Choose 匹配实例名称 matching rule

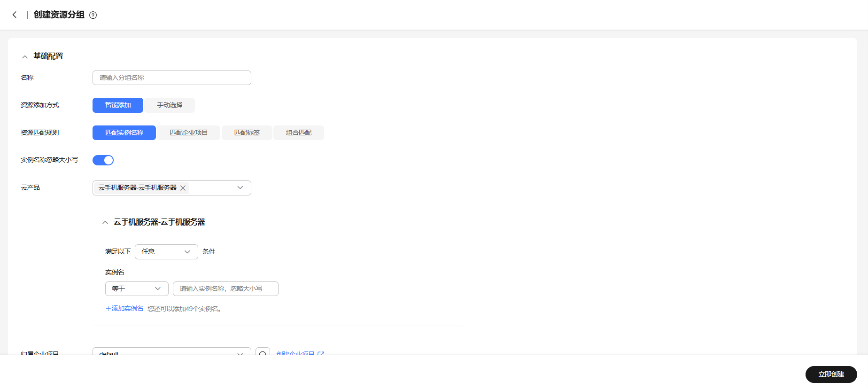(124, 133)
